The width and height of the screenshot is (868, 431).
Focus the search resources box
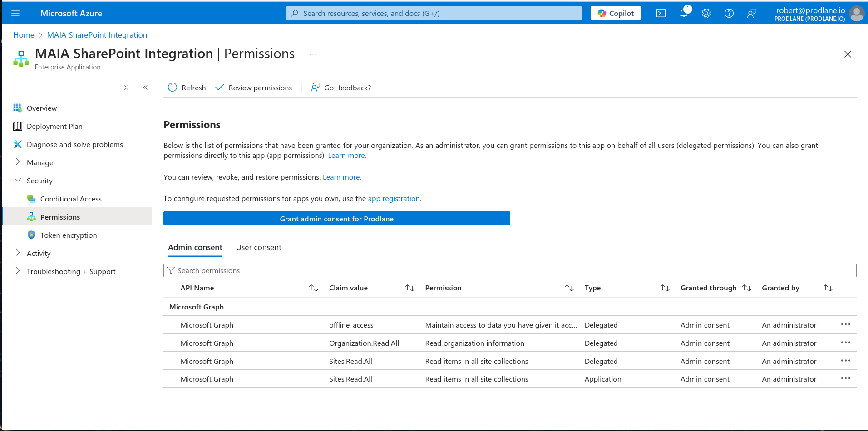tap(434, 13)
